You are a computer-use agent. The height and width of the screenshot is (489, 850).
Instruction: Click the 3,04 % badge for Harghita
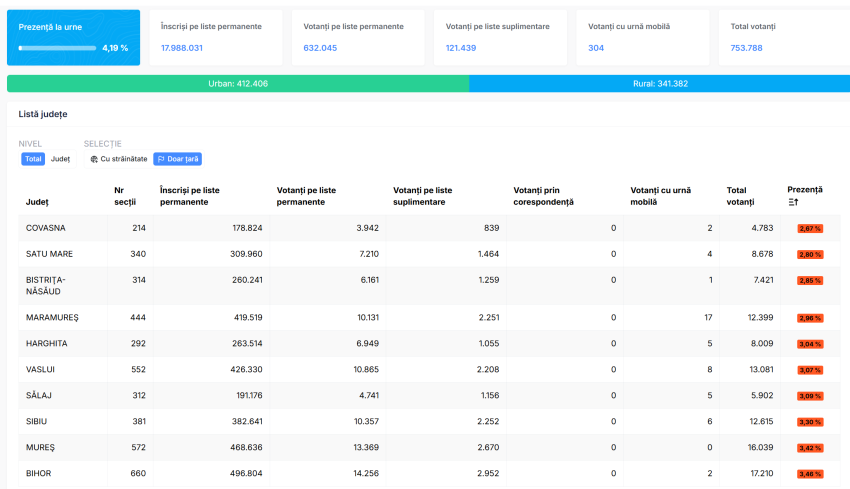click(x=809, y=344)
